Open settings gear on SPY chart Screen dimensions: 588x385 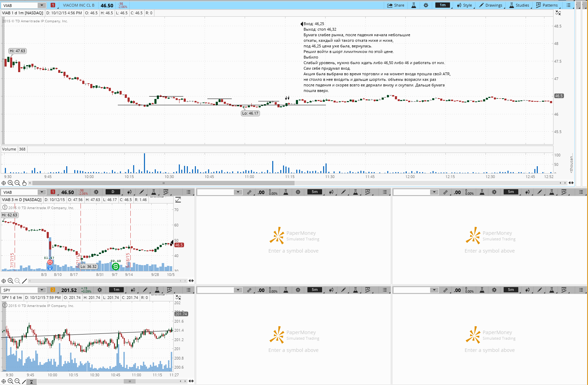(100, 290)
